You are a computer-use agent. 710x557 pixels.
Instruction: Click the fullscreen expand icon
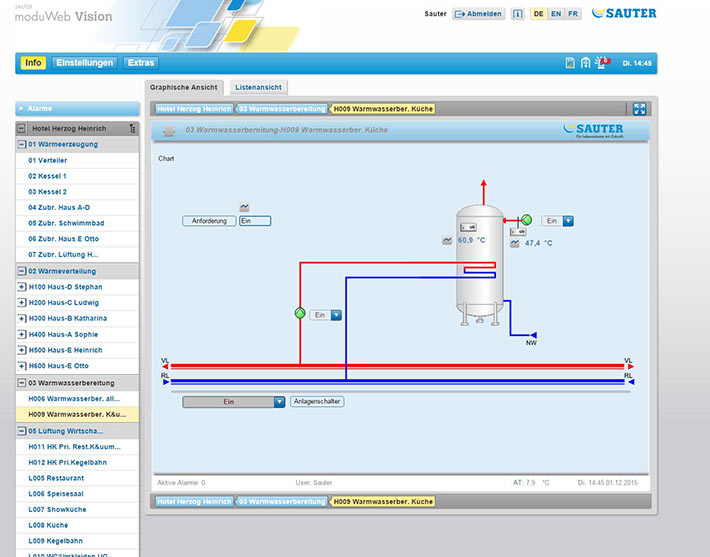640,109
